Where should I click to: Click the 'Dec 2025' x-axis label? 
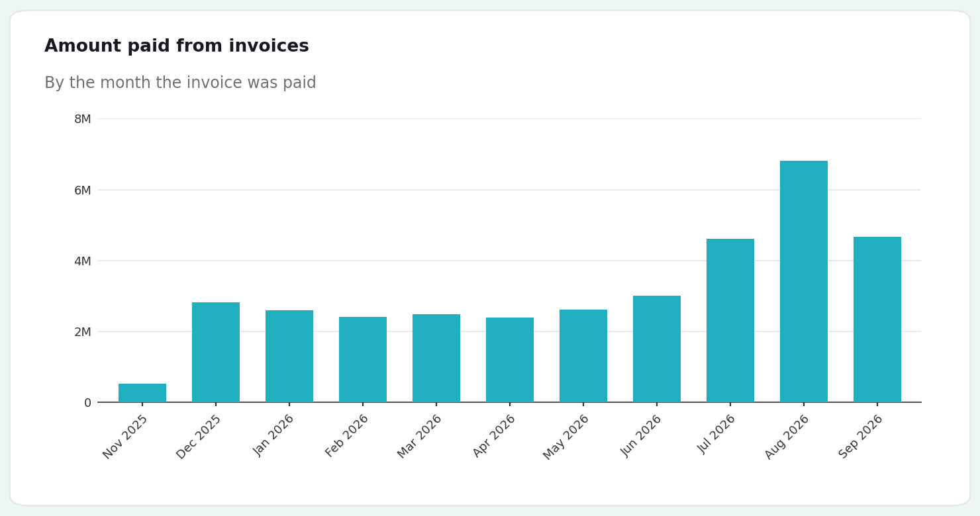199,437
